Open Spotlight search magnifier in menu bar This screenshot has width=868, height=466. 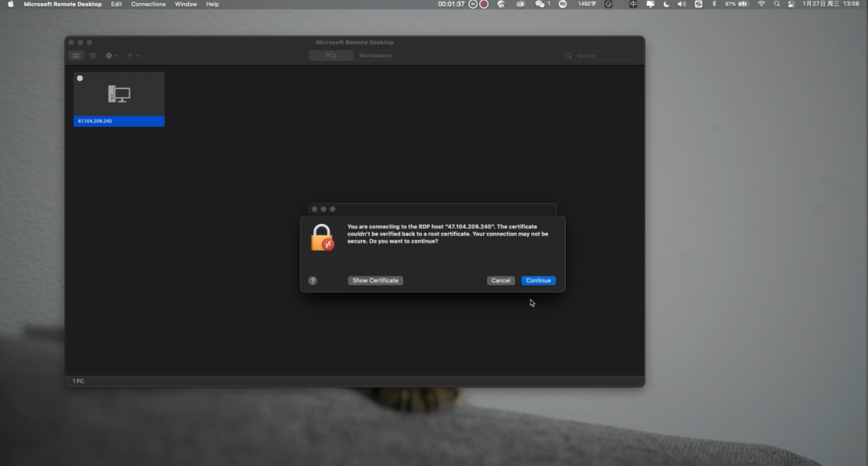click(x=776, y=4)
